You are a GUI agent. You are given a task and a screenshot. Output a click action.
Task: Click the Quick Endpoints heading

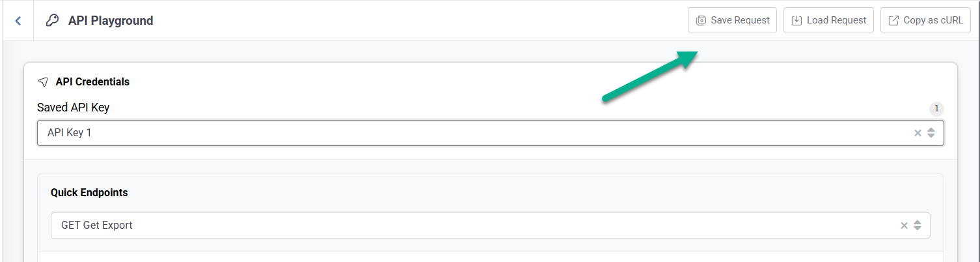(x=89, y=193)
